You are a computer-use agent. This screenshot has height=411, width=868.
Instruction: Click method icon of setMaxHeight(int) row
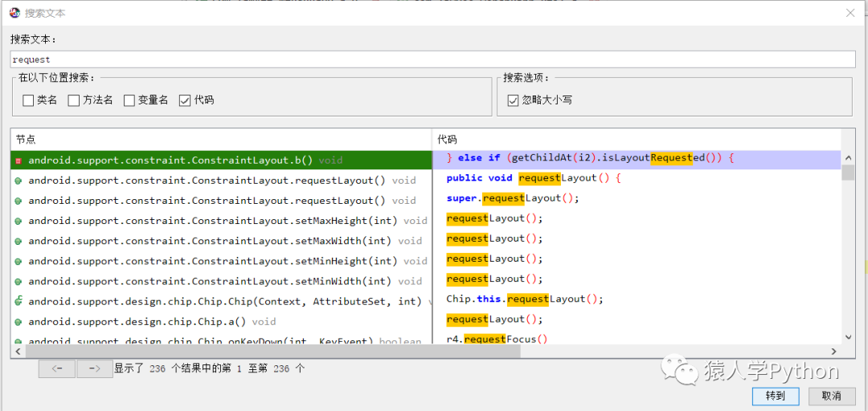coord(18,221)
